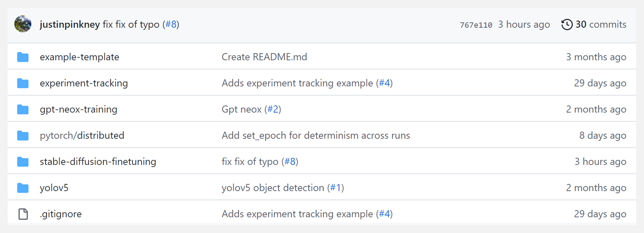The image size is (644, 233).
Task: View the 30 commits history
Action: pos(601,24)
